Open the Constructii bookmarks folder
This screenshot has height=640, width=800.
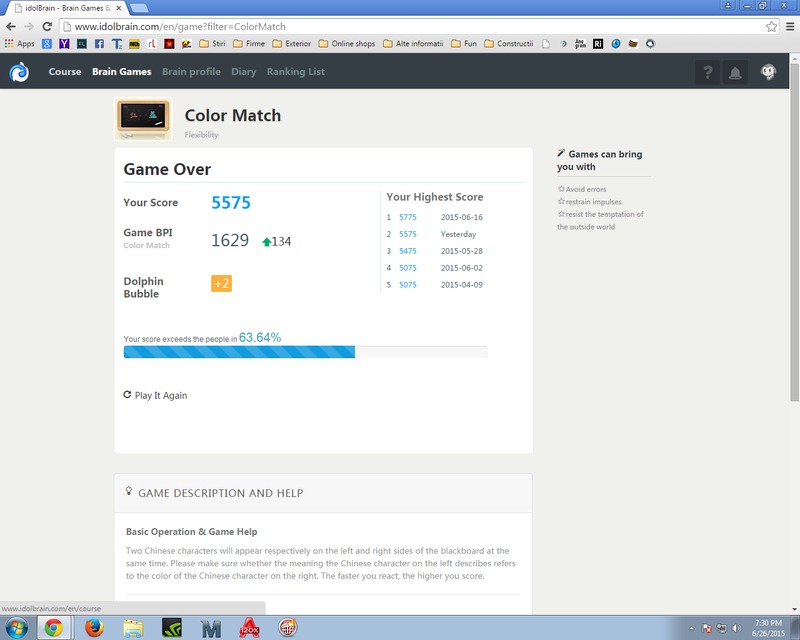point(509,44)
